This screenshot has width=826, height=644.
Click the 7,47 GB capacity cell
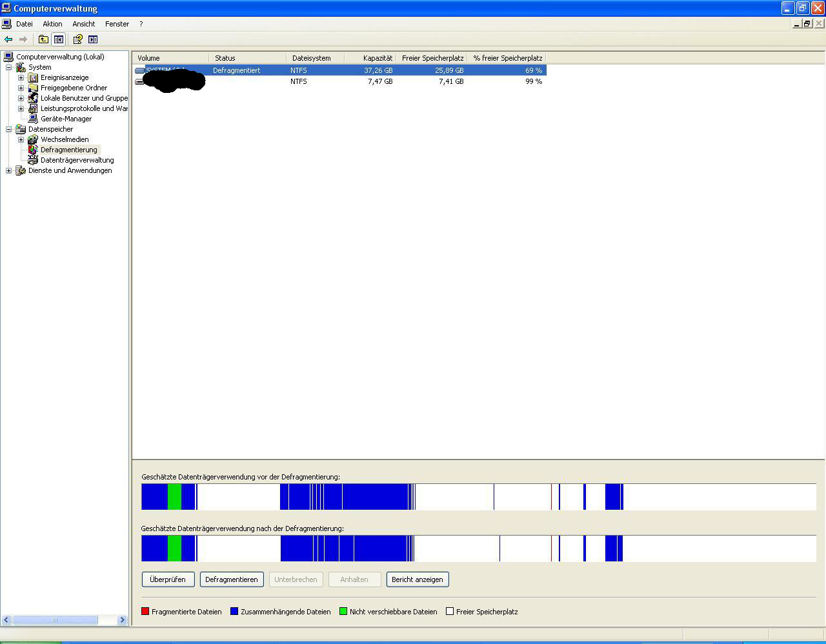coord(380,81)
